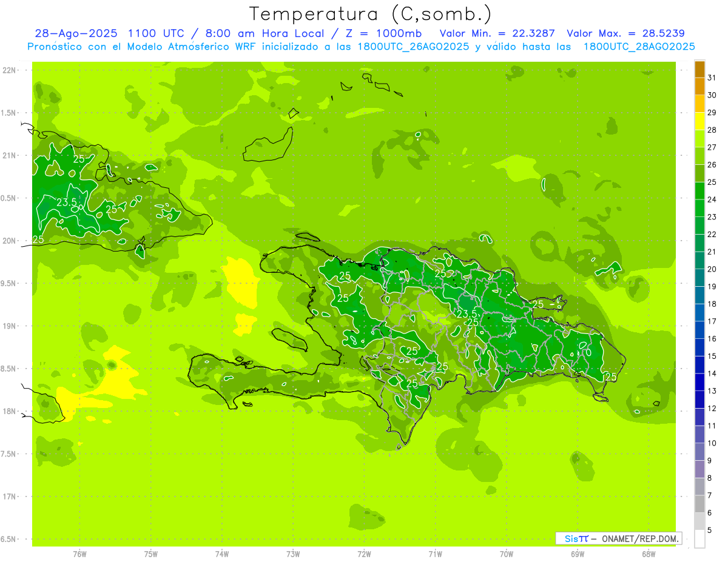
Task: Select the '20N' latitude label
Action: (x=9, y=241)
